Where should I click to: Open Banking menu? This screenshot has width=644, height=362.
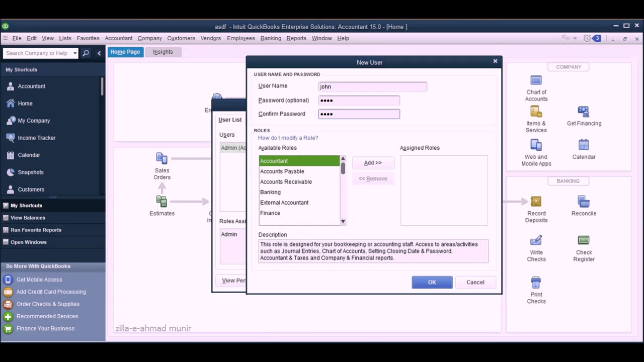271,38
